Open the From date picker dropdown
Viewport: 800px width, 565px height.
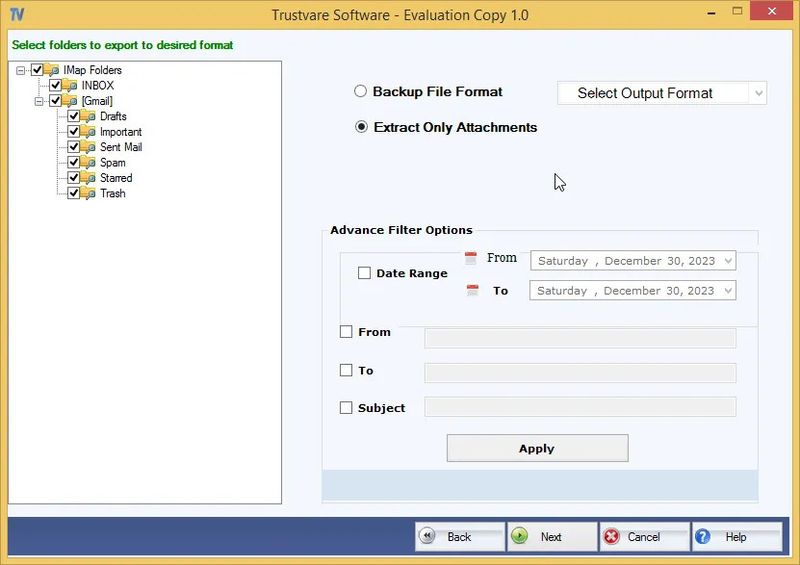pyautogui.click(x=728, y=261)
